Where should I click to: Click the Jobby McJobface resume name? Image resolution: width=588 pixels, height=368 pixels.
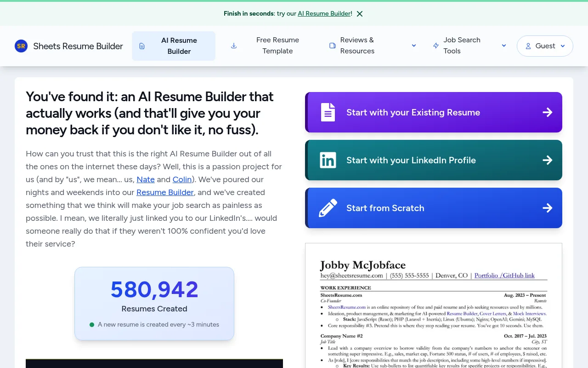click(x=363, y=265)
